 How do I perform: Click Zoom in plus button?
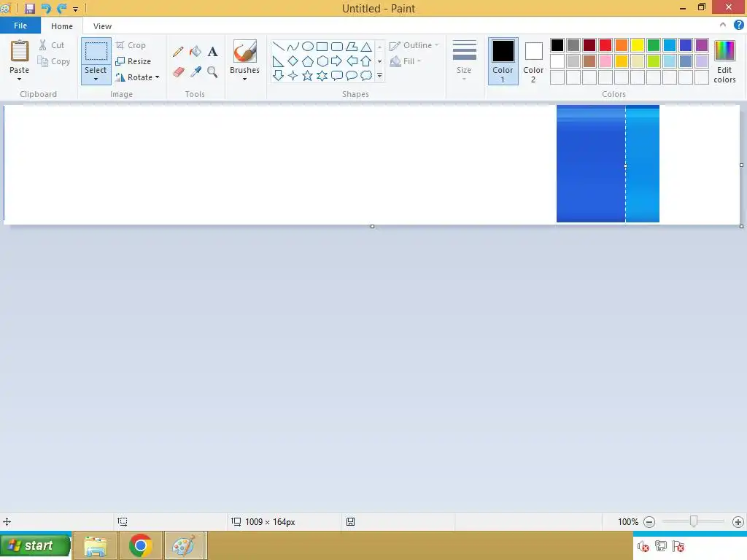[x=738, y=522]
